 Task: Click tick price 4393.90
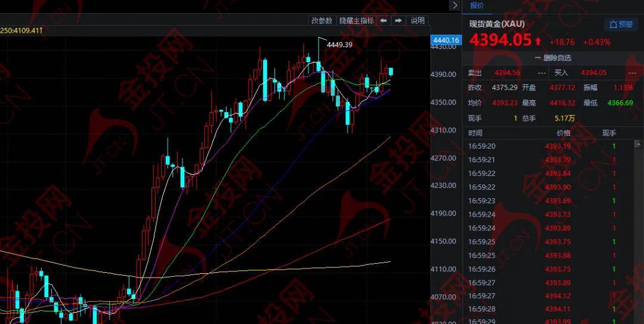(x=558, y=187)
